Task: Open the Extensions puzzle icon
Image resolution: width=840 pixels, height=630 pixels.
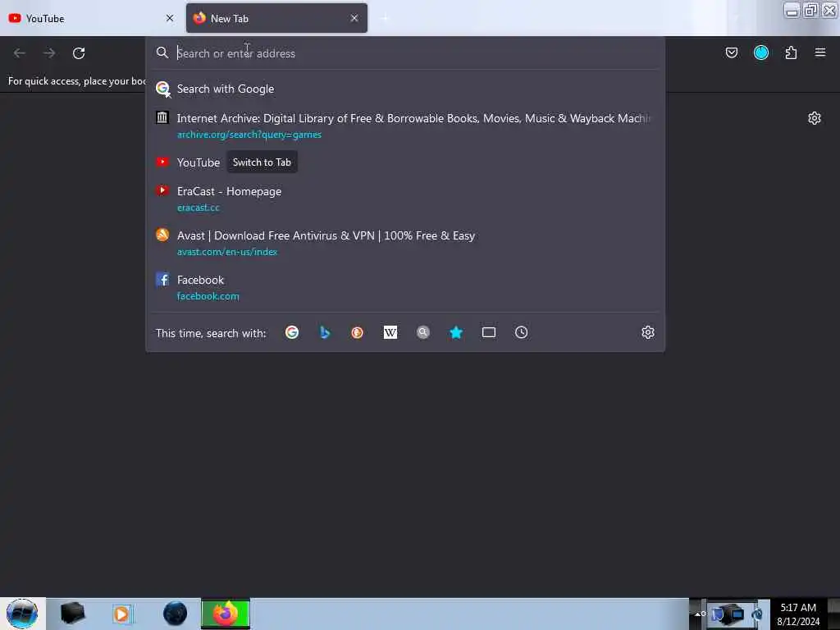Action: tap(791, 52)
